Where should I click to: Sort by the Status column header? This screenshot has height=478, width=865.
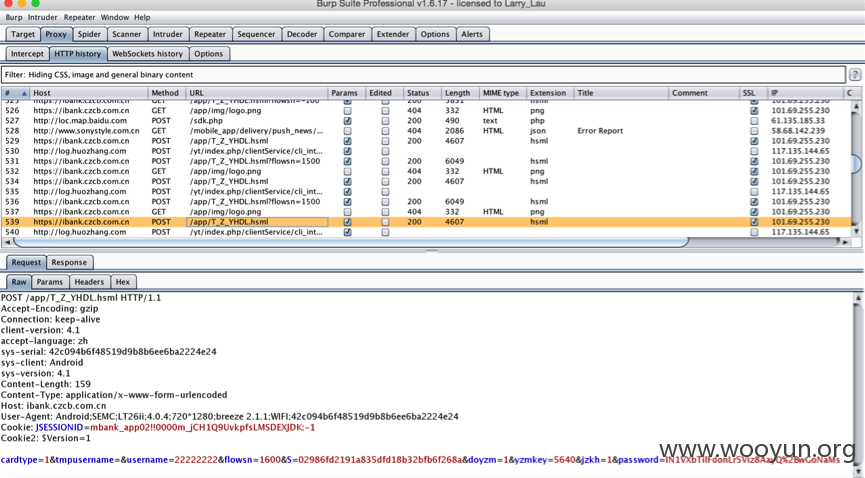(x=422, y=93)
